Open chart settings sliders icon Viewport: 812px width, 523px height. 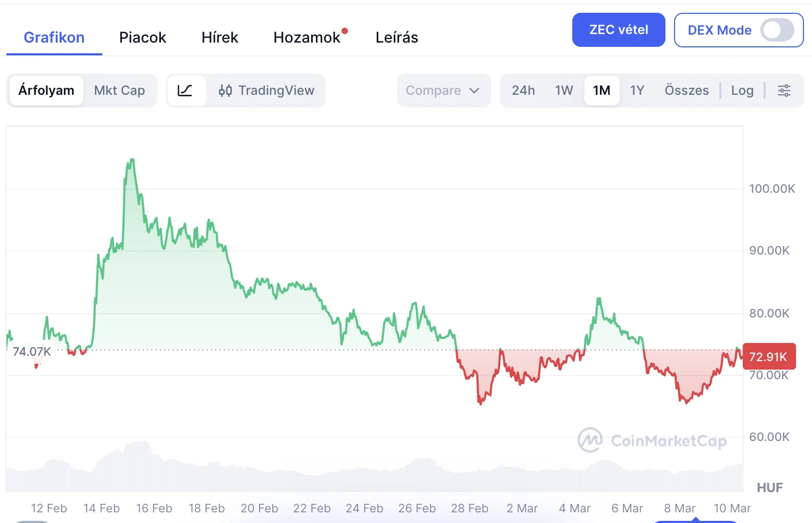(x=784, y=91)
